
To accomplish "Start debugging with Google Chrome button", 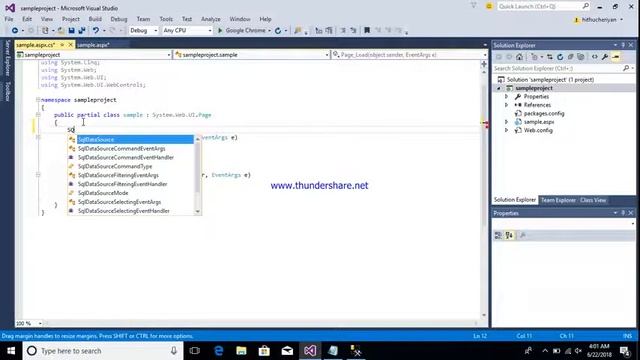I will [242, 31].
